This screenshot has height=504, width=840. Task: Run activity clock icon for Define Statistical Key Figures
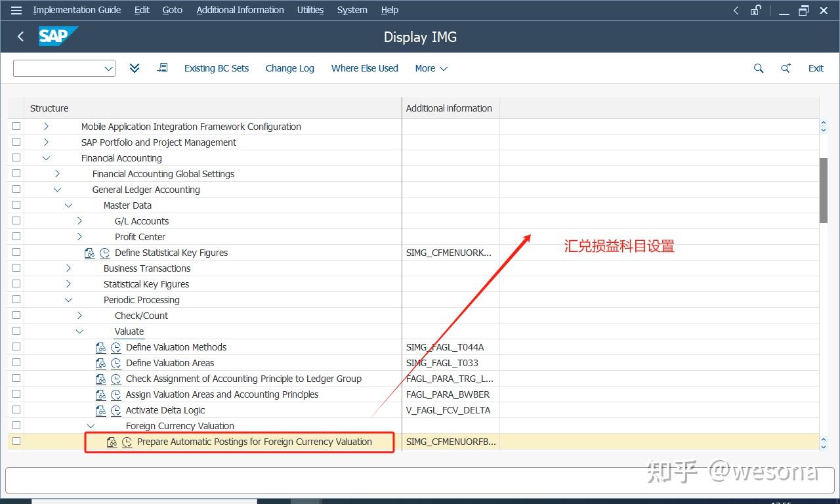tap(105, 253)
